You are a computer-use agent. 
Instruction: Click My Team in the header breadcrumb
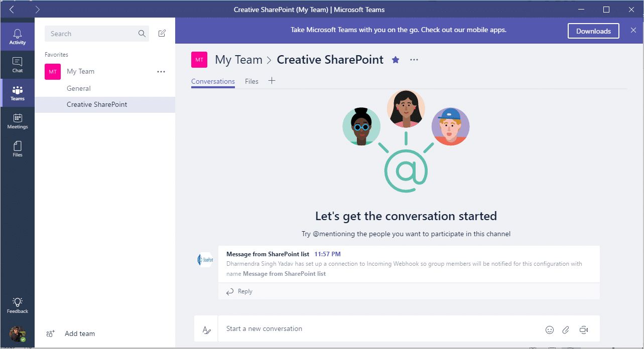pyautogui.click(x=238, y=60)
